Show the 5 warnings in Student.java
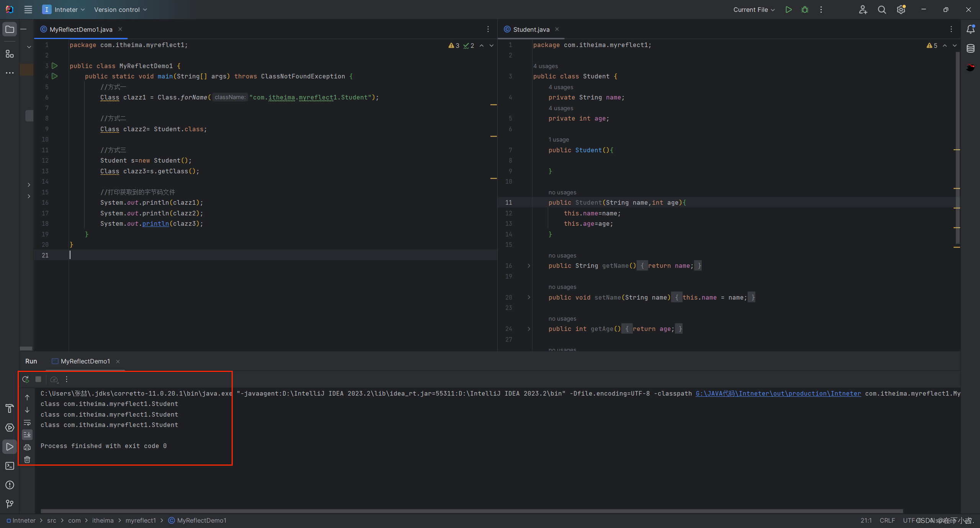This screenshot has height=528, width=980. point(932,46)
